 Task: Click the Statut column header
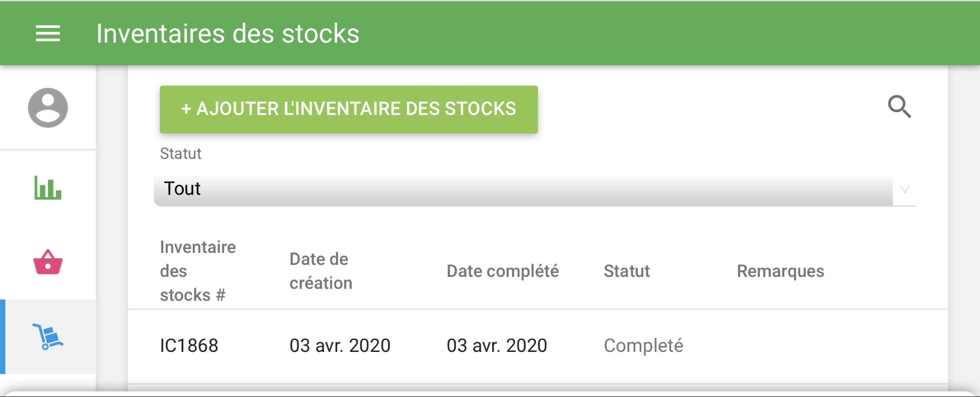point(627,271)
